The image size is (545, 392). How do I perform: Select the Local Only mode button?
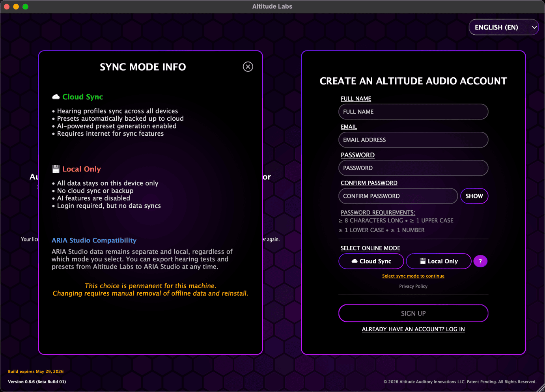(438, 261)
